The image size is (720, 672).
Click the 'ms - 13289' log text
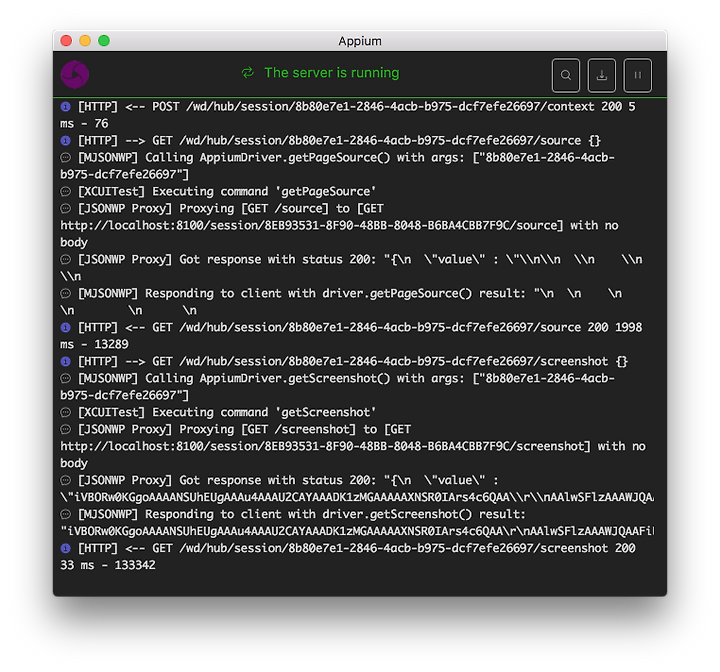click(94, 344)
